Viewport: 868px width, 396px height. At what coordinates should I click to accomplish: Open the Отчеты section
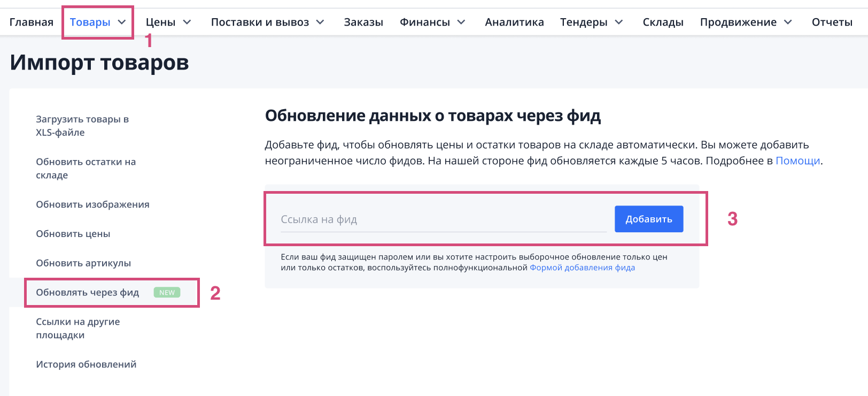(832, 22)
